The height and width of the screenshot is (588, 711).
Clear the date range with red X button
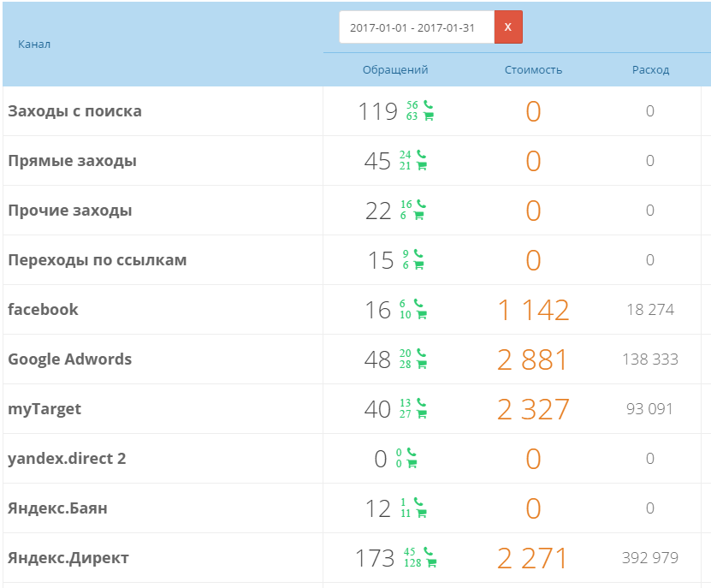508,27
